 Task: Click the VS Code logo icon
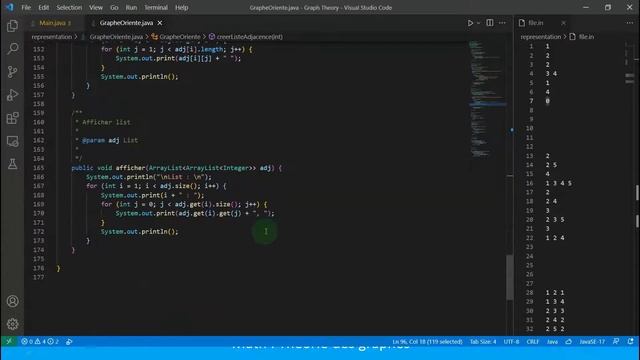[x=9, y=7]
